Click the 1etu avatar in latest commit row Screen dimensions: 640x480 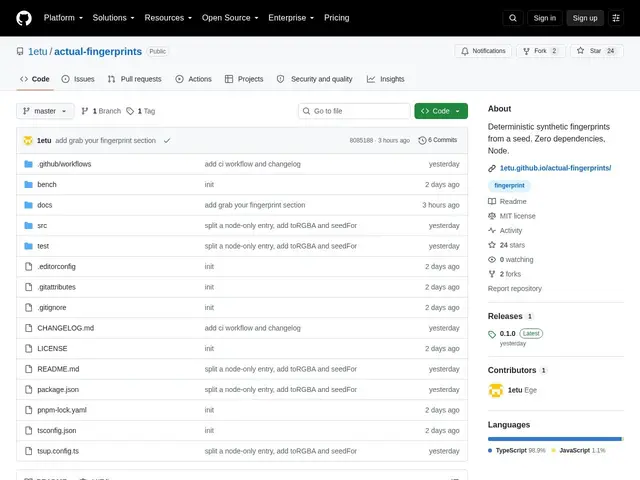click(28, 140)
